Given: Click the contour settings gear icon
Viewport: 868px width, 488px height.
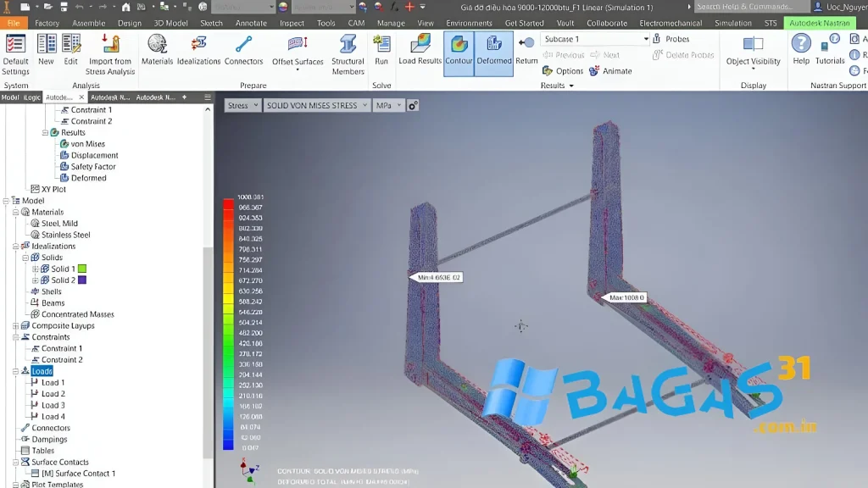Looking at the screenshot, I should tap(413, 105).
